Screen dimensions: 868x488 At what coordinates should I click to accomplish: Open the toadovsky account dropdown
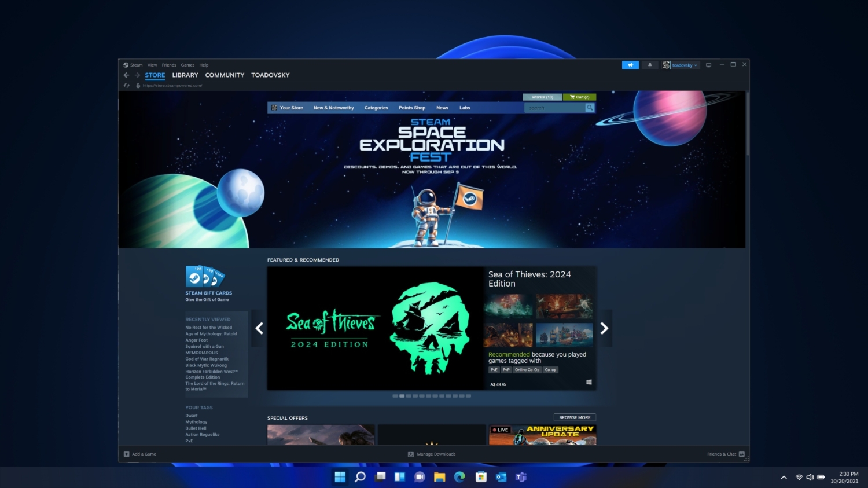(683, 65)
